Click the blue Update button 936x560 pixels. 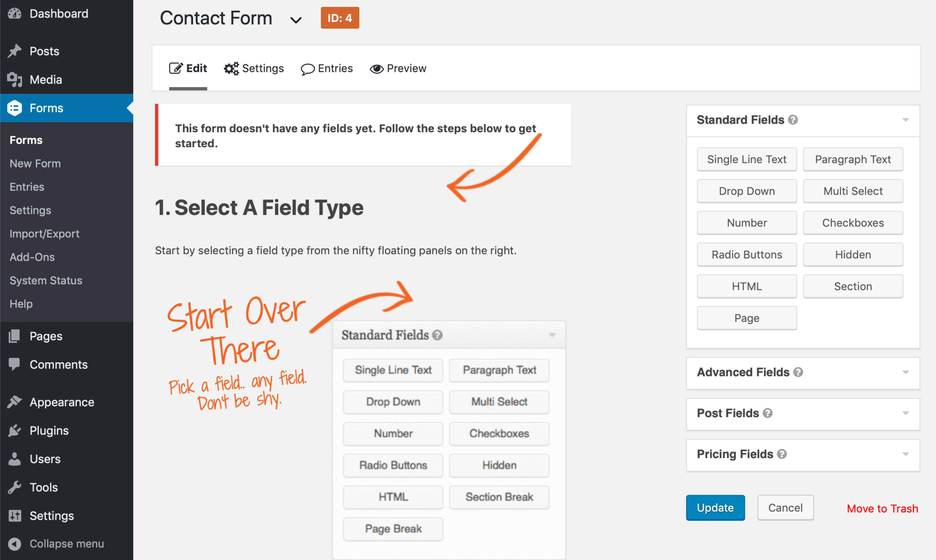715,508
